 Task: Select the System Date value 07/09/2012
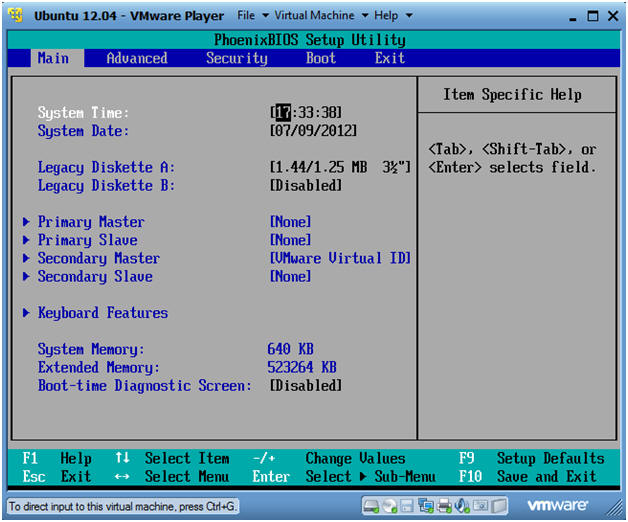313,131
